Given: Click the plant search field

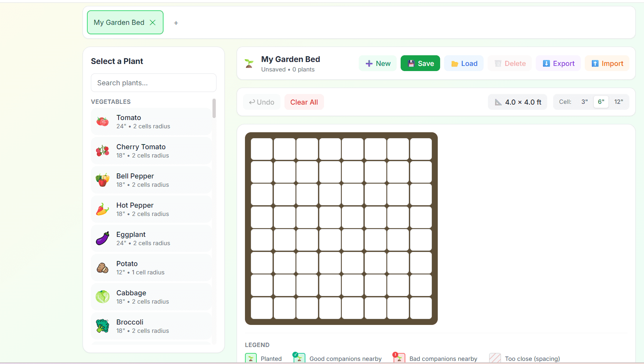Looking at the screenshot, I should (x=153, y=83).
